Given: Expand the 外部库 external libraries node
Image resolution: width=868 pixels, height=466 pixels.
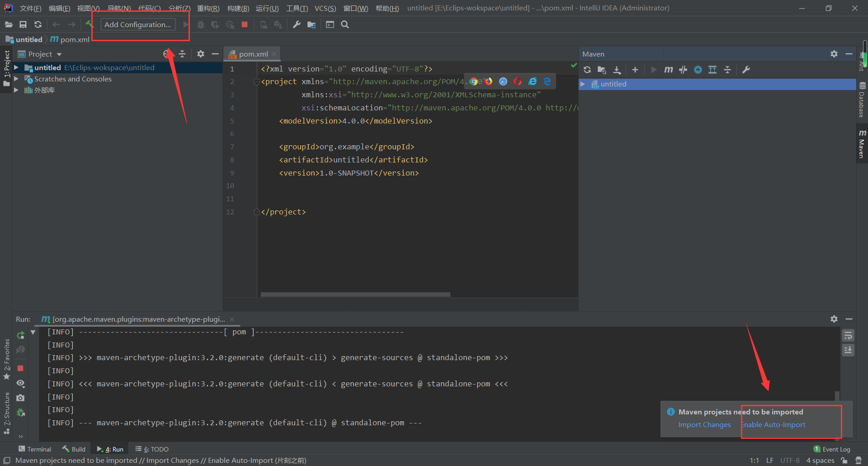Looking at the screenshot, I should pyautogui.click(x=16, y=90).
